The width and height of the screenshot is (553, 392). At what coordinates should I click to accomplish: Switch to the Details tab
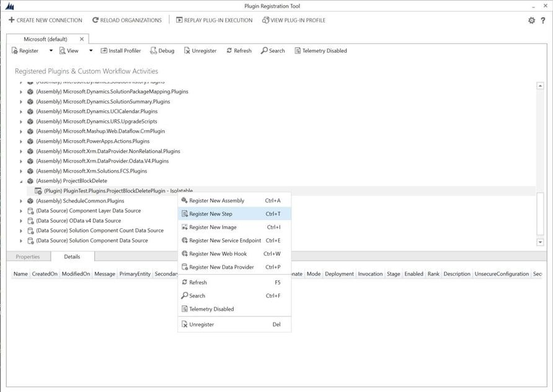(73, 257)
